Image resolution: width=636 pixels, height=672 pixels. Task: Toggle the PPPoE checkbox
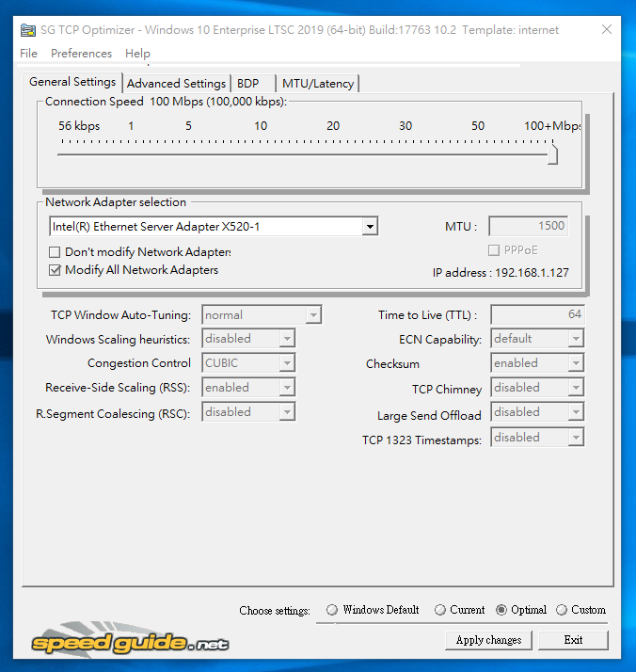tap(494, 250)
